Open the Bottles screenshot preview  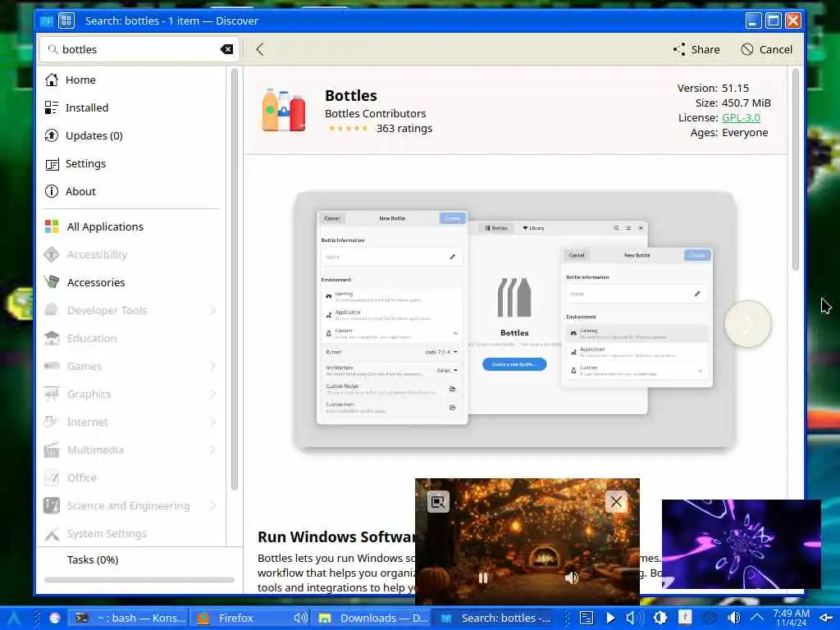coord(514,320)
